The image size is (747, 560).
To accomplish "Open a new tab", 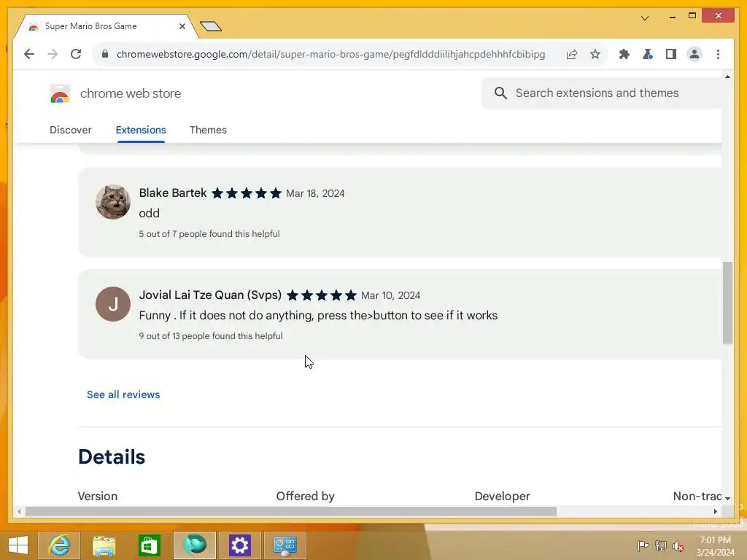I will (211, 26).
